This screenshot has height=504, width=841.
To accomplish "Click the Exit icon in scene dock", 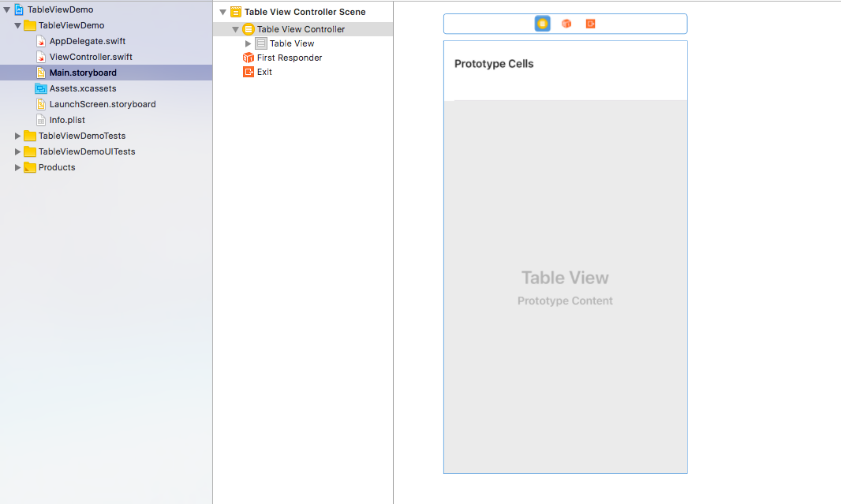I will pyautogui.click(x=590, y=24).
